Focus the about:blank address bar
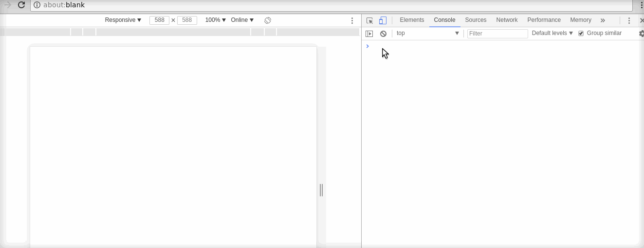This screenshot has height=248, width=644. click(x=331, y=5)
